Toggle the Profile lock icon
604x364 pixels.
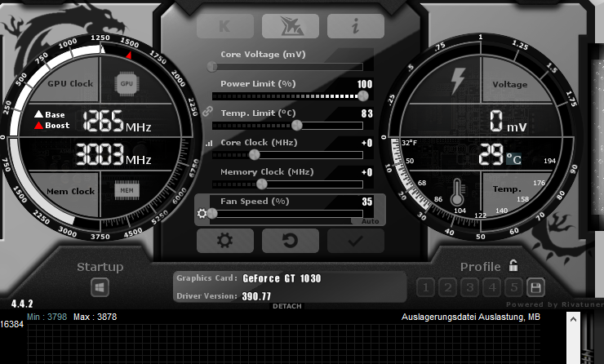(x=513, y=265)
